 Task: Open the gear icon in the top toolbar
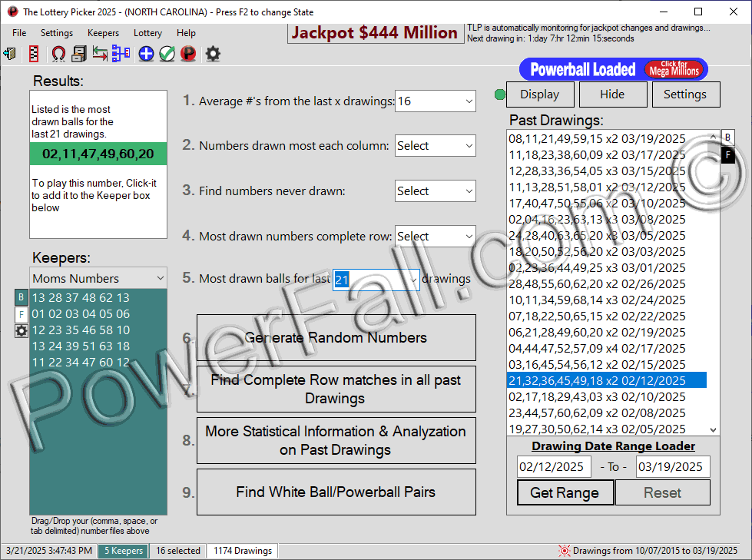tap(213, 54)
